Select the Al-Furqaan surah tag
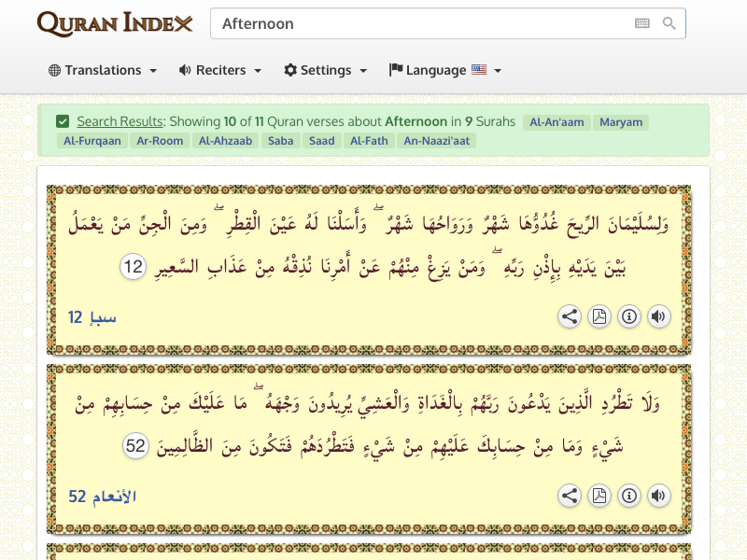This screenshot has width=747, height=560. click(92, 141)
